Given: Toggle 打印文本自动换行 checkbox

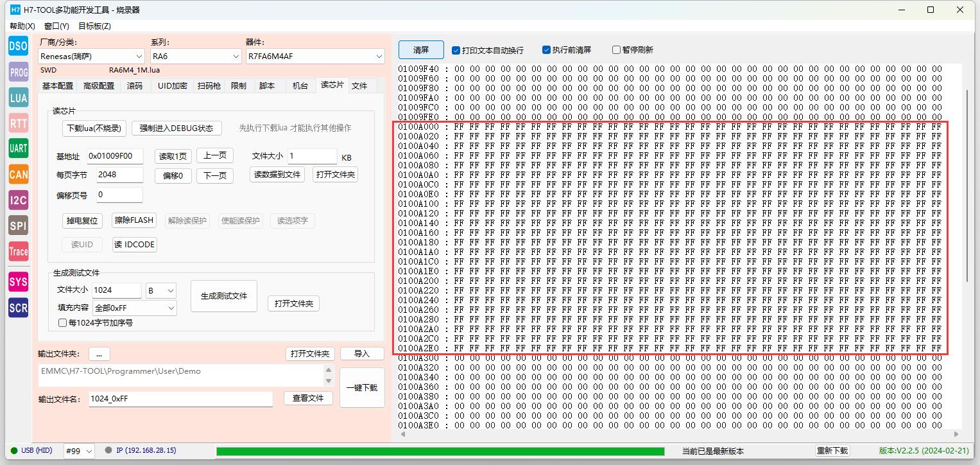Looking at the screenshot, I should point(487,50).
